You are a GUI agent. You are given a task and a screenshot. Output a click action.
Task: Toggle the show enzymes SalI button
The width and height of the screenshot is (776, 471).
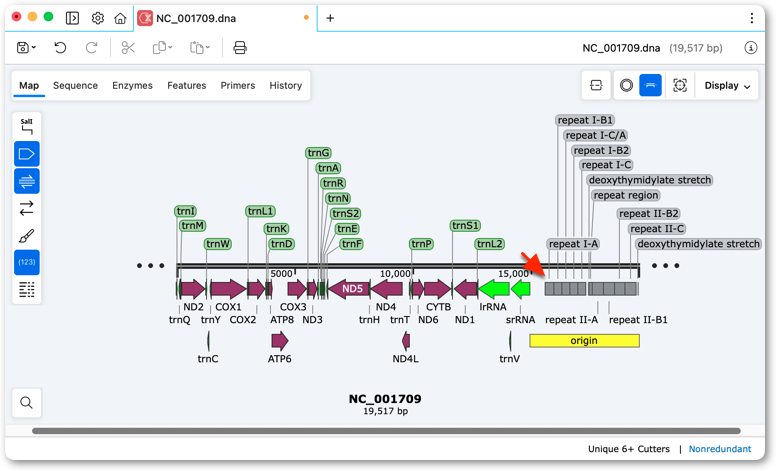[x=27, y=127]
